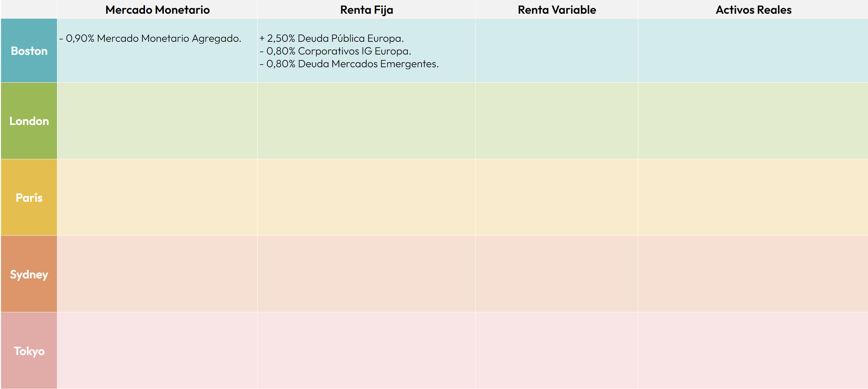Click the orange Sydney row label
The height and width of the screenshot is (389, 868).
tap(29, 274)
